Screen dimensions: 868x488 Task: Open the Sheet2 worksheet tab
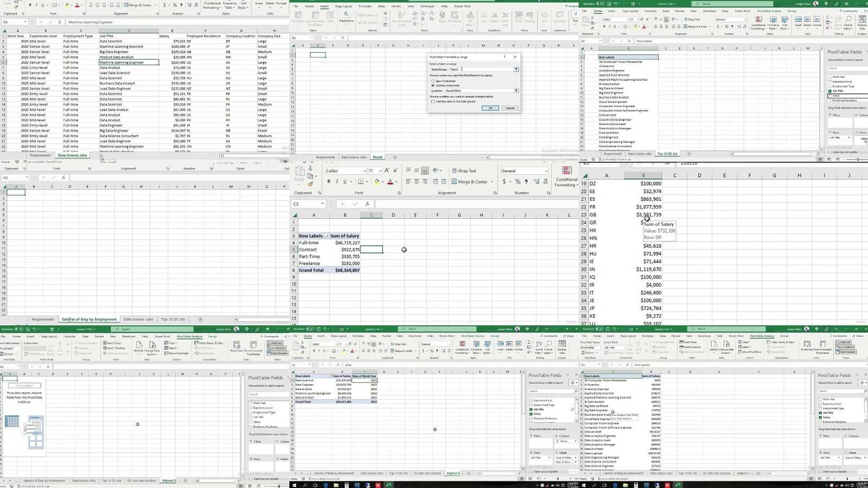[377, 157]
